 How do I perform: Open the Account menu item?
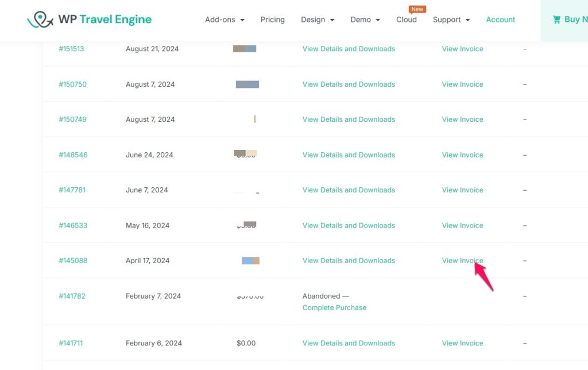(x=500, y=20)
